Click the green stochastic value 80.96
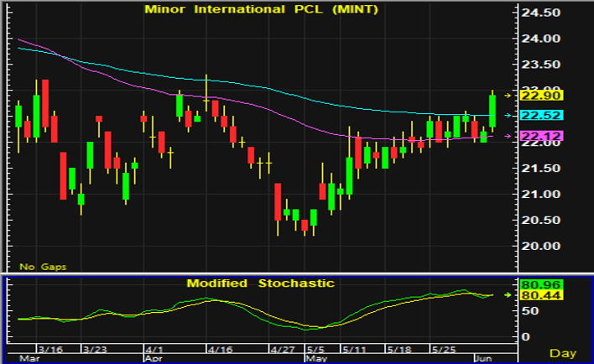594x364 pixels. point(541,284)
